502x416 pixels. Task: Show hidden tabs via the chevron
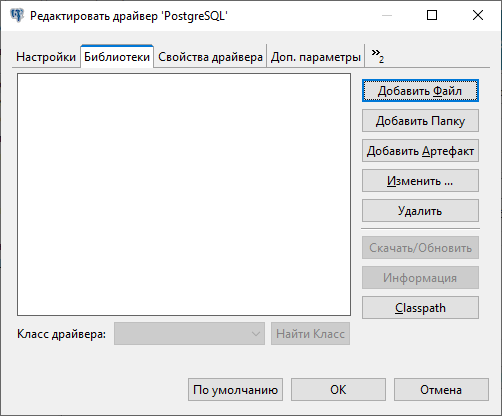tap(378, 56)
